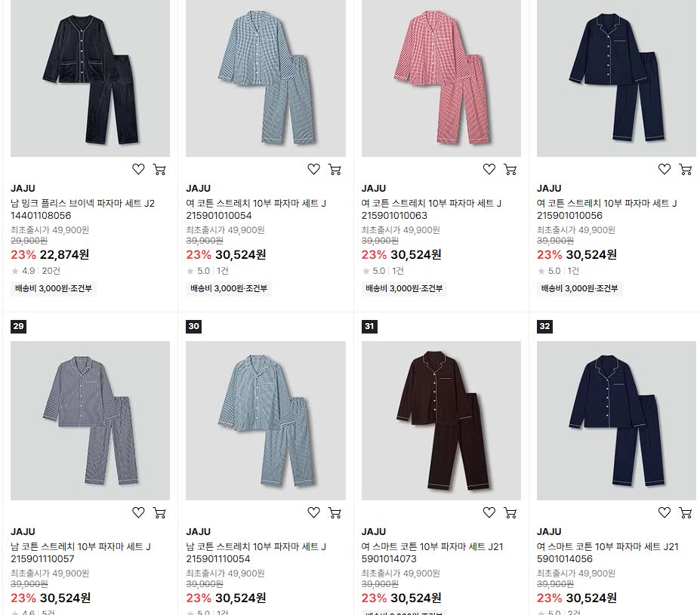Add item 30 blue checkered pajama to cart
The height and width of the screenshot is (615, 700).
(x=335, y=513)
